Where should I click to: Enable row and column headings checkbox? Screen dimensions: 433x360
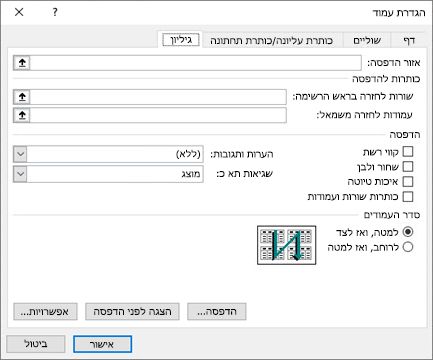click(408, 197)
